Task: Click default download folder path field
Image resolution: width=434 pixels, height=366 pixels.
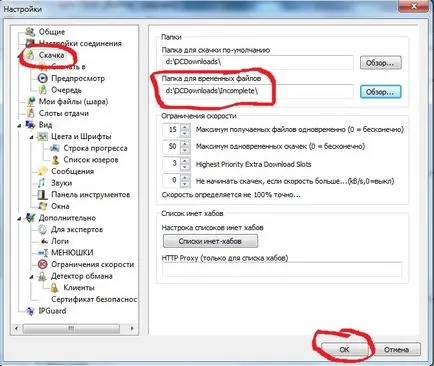Action: [x=258, y=62]
